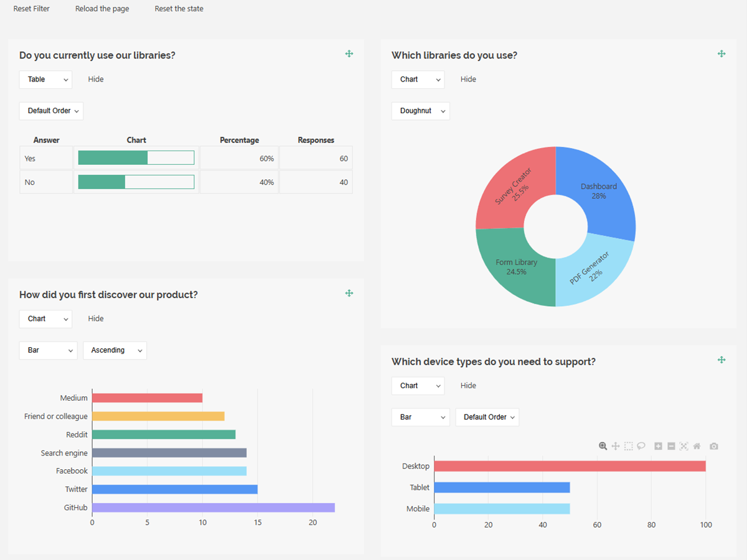Zoom in on the device types chart
The width and height of the screenshot is (747, 560).
[658, 446]
